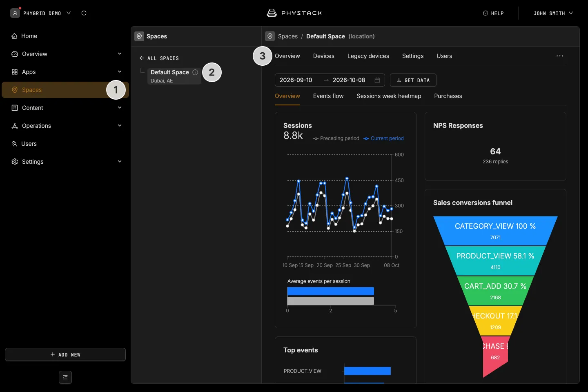The image size is (588, 392).
Task: Click the Home icon in sidebar
Action: point(14,36)
